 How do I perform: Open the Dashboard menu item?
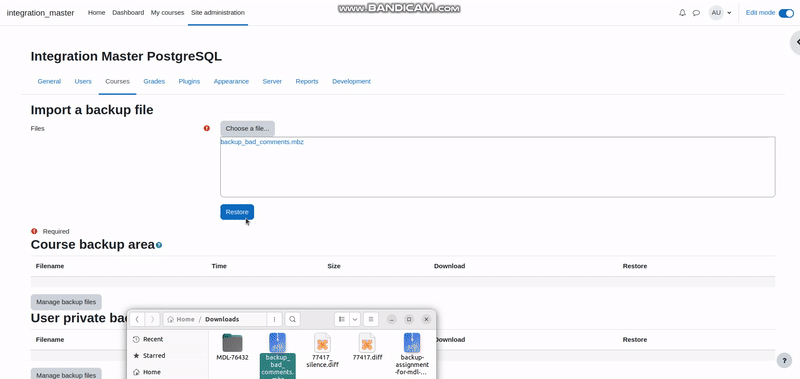(128, 13)
